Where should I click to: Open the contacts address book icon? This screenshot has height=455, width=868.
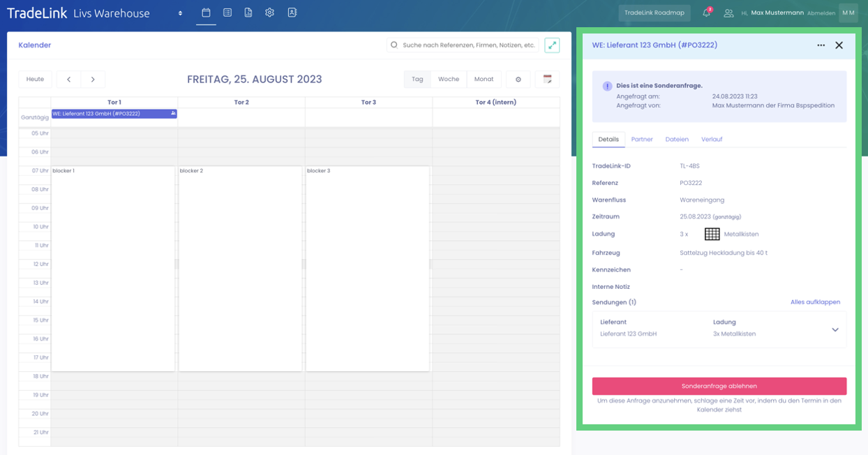point(292,13)
